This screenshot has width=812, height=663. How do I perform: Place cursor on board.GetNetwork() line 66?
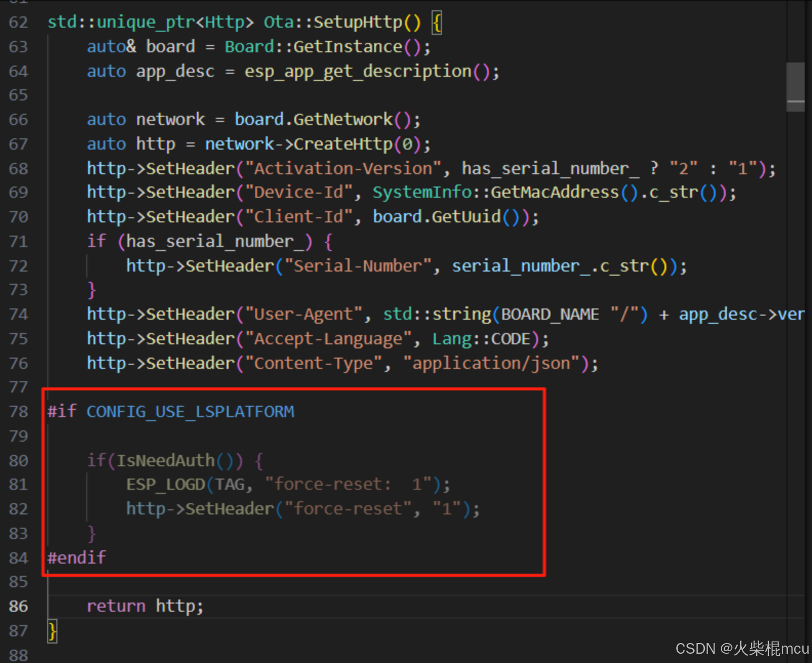tap(323, 120)
